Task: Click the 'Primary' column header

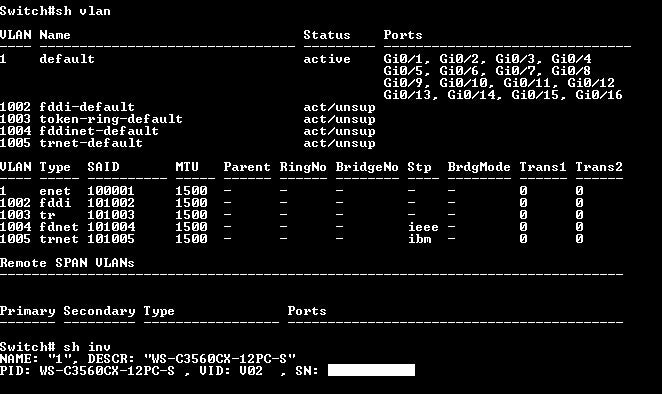Action: (x=27, y=311)
